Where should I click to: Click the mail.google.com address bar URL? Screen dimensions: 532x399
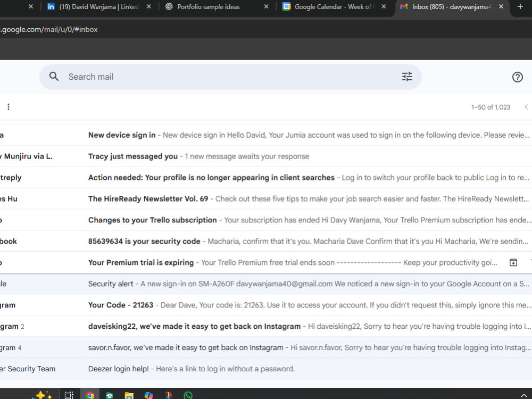coord(49,29)
